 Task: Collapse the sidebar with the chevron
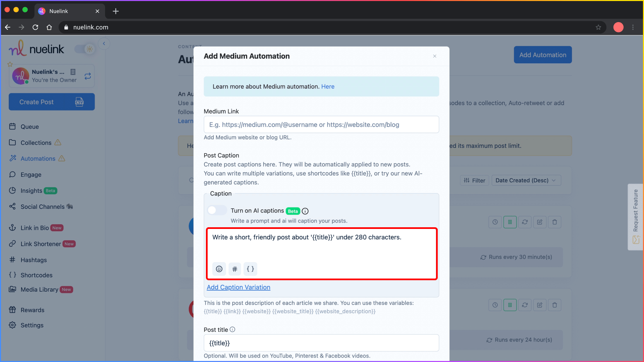point(104,44)
